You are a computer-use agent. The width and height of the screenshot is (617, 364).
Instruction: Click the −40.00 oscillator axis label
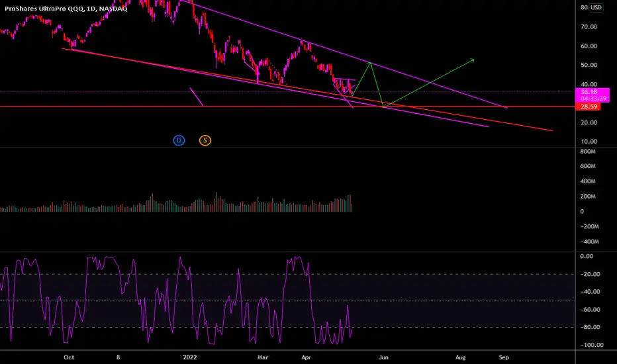[591, 292]
